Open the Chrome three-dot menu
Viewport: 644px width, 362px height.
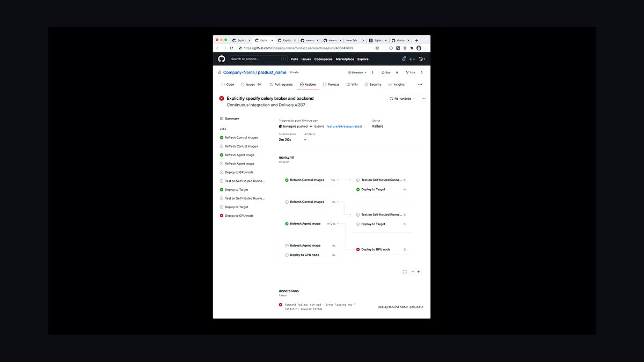coord(426,48)
